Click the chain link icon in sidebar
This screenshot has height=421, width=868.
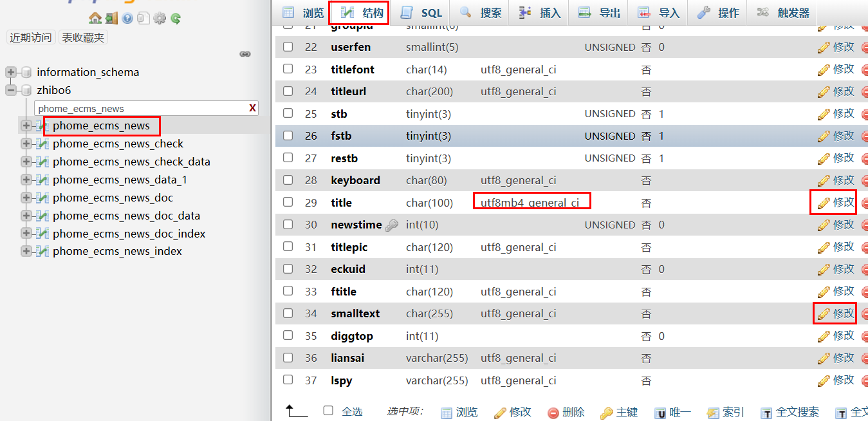pos(245,54)
